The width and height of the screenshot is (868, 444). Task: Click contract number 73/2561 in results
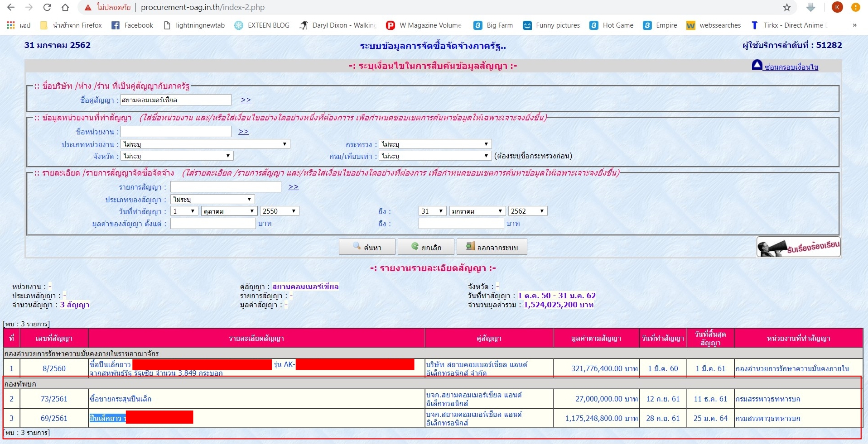(x=54, y=399)
